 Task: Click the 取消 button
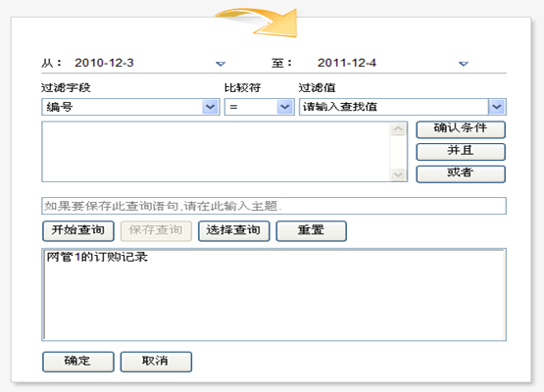coord(156,362)
